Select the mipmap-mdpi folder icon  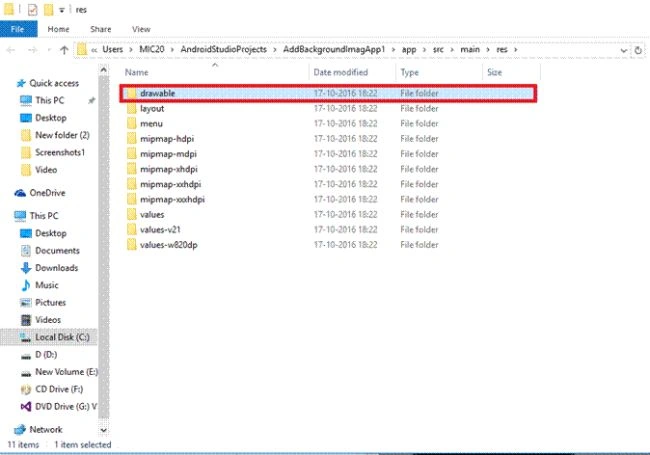tap(132, 154)
